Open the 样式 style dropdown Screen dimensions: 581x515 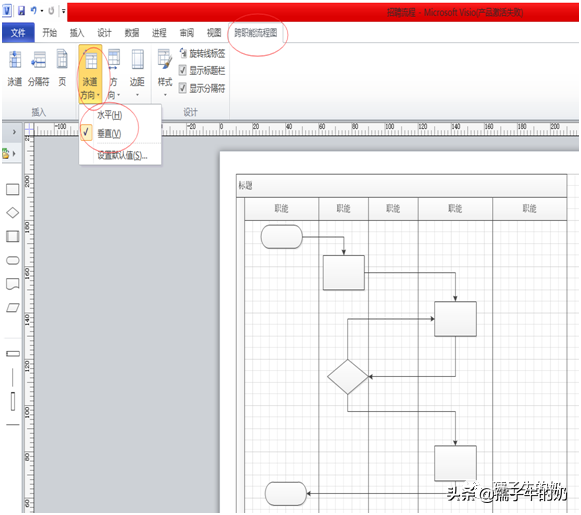tap(165, 73)
